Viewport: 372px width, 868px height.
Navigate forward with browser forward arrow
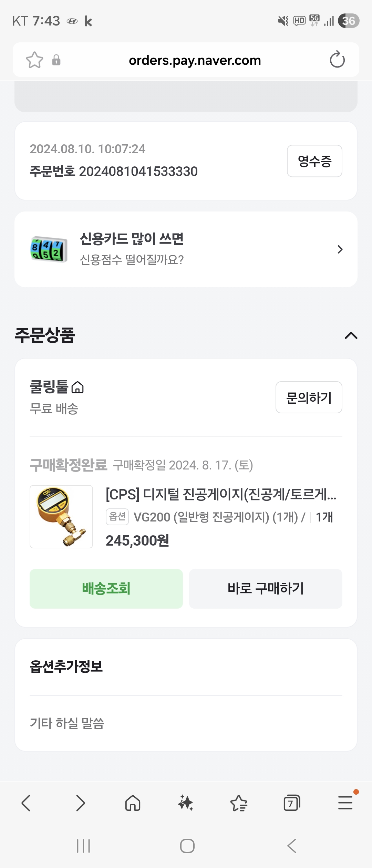click(x=80, y=803)
